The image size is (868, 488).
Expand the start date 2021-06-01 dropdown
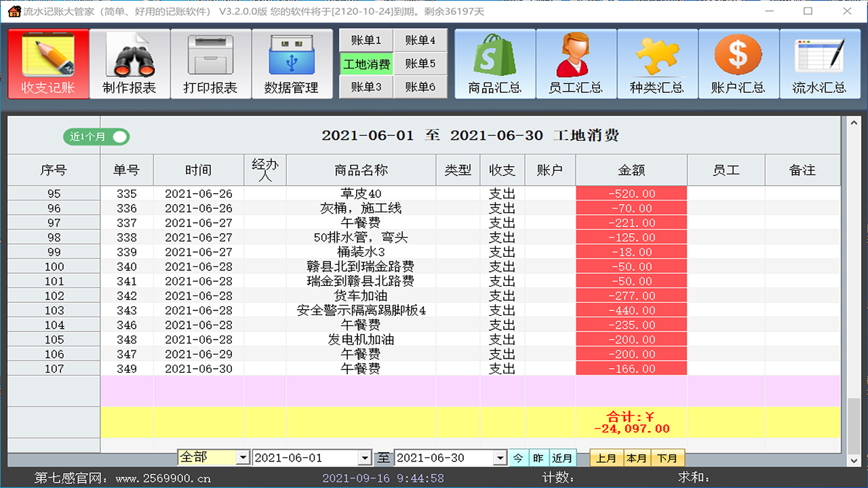(365, 457)
